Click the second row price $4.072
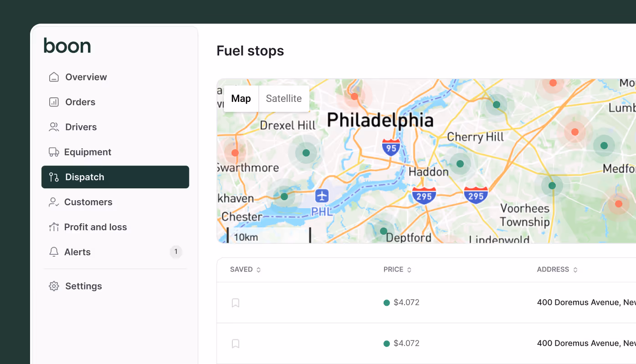This screenshot has height=364, width=636. point(406,344)
